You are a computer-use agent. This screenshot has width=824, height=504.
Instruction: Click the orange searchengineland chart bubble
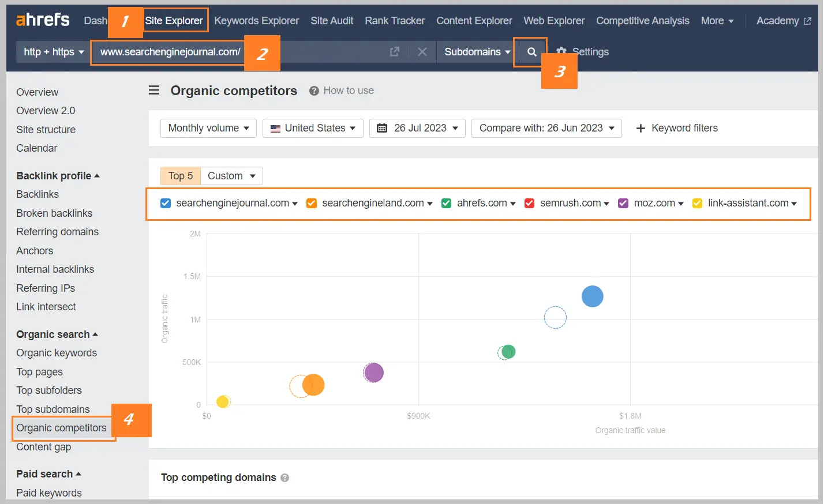313,385
